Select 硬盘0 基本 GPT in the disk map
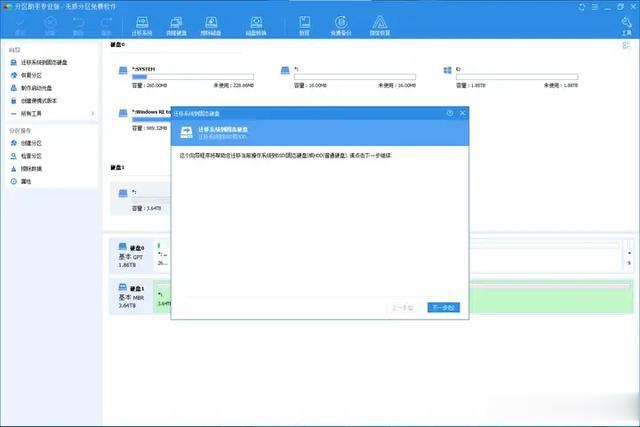 [131, 256]
